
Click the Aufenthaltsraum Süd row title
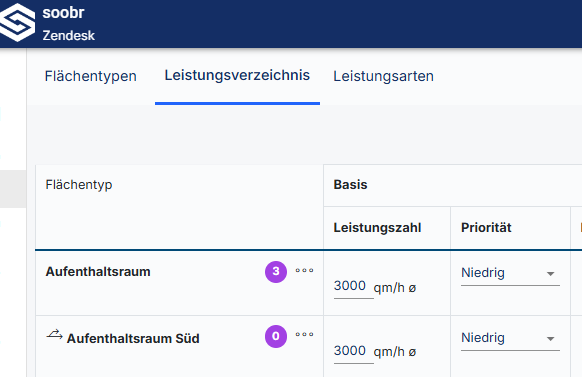(133, 338)
